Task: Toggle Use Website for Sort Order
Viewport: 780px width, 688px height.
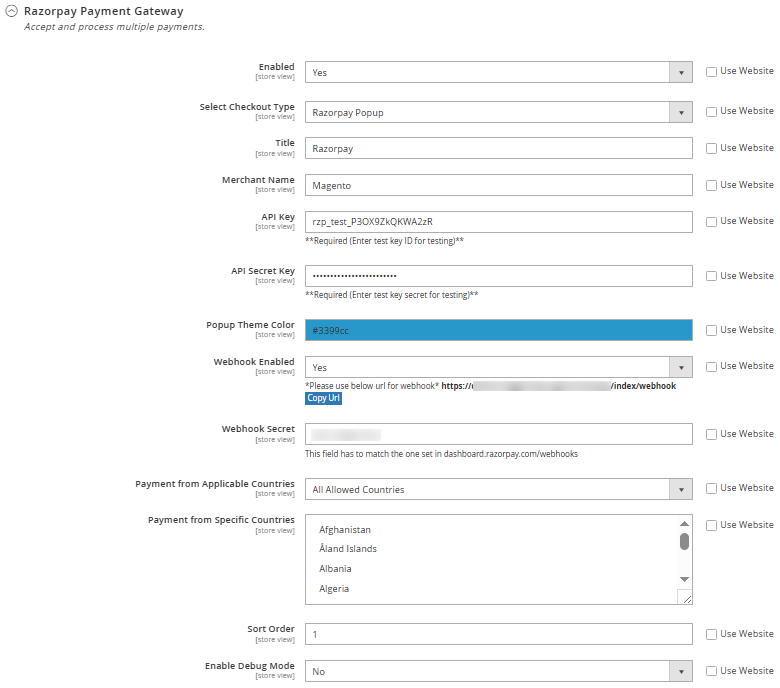Action: (711, 634)
